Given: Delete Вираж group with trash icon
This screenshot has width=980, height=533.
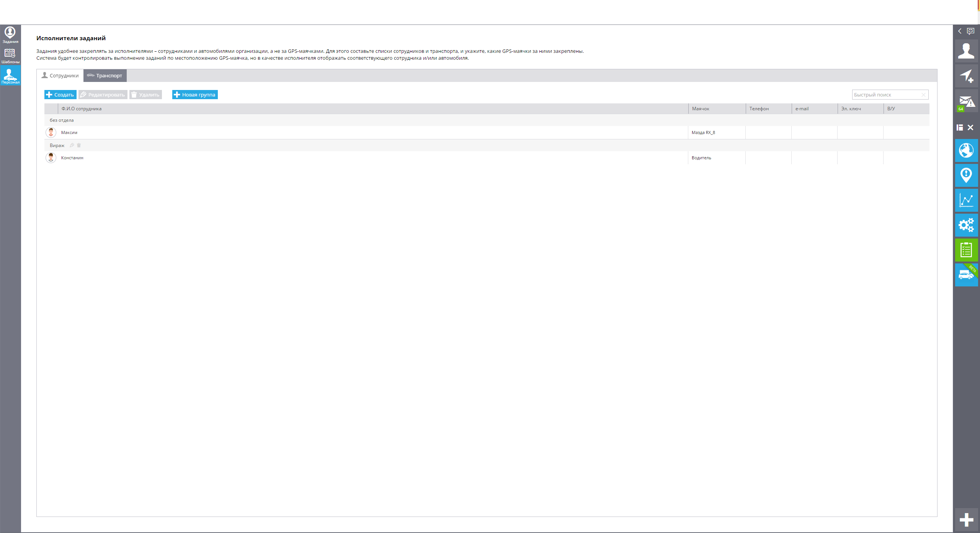Looking at the screenshot, I should [x=79, y=145].
